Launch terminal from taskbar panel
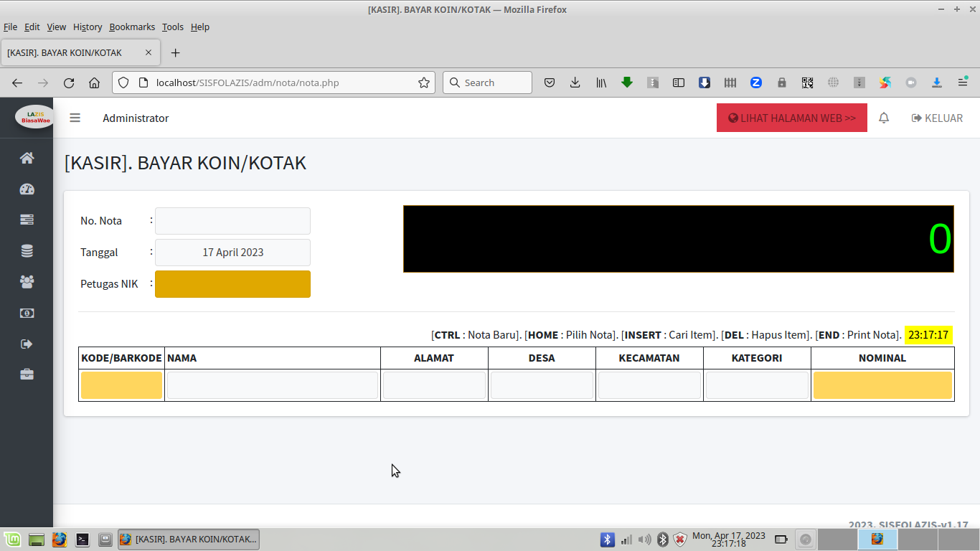Screen dimensions: 980x551 coord(83,539)
